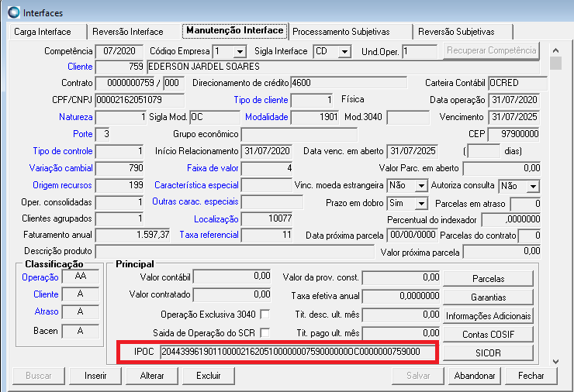The height and width of the screenshot is (392, 574).
Task: Click the Grupo econômico field
Action: pyautogui.click(x=299, y=134)
